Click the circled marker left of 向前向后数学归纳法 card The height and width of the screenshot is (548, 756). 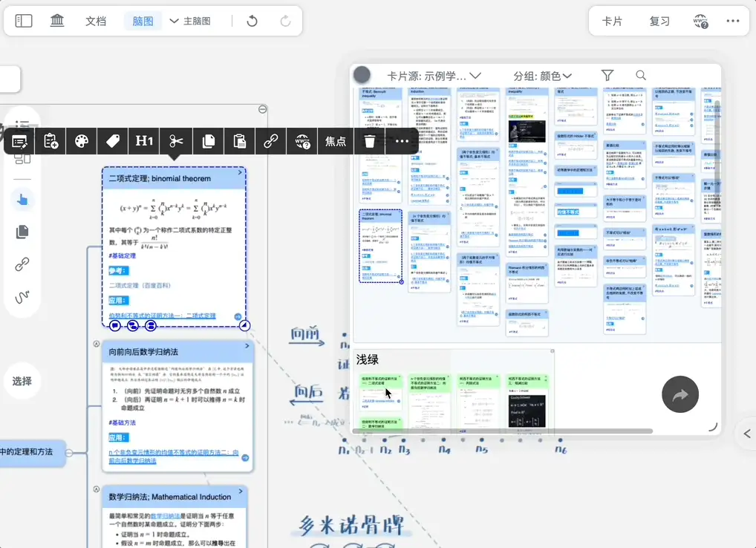[97, 344]
